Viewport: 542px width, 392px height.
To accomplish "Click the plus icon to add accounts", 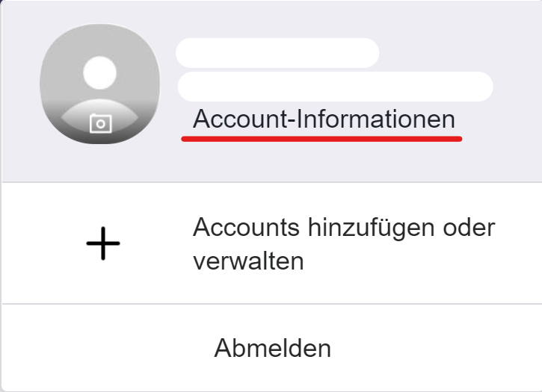I will [103, 243].
